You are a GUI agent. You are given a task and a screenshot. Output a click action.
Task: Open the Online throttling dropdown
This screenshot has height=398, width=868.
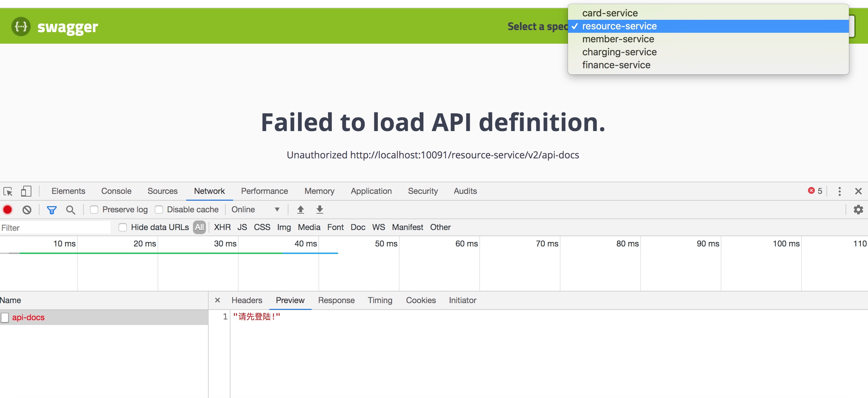pyautogui.click(x=255, y=210)
